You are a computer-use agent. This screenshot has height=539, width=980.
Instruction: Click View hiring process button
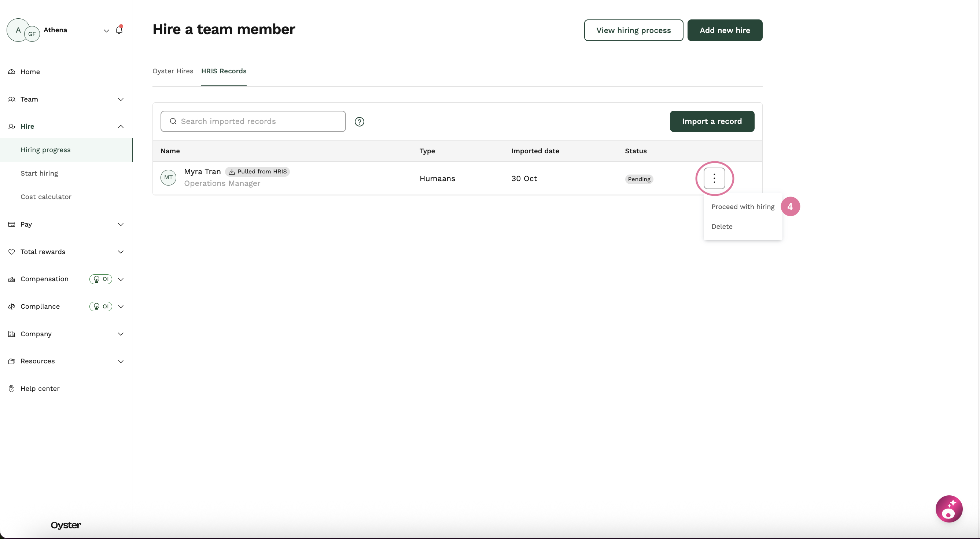(633, 30)
